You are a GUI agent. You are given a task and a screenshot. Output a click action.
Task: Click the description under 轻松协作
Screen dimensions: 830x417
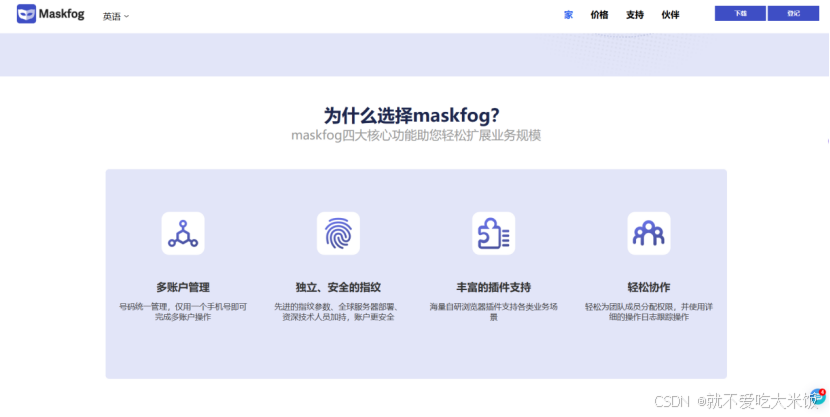pos(649,312)
